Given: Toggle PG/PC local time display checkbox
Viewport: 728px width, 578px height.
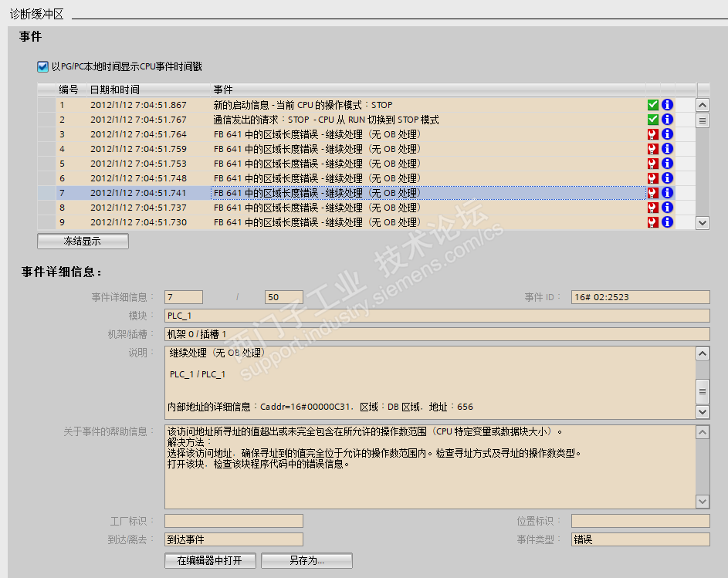Looking at the screenshot, I should click(42, 67).
